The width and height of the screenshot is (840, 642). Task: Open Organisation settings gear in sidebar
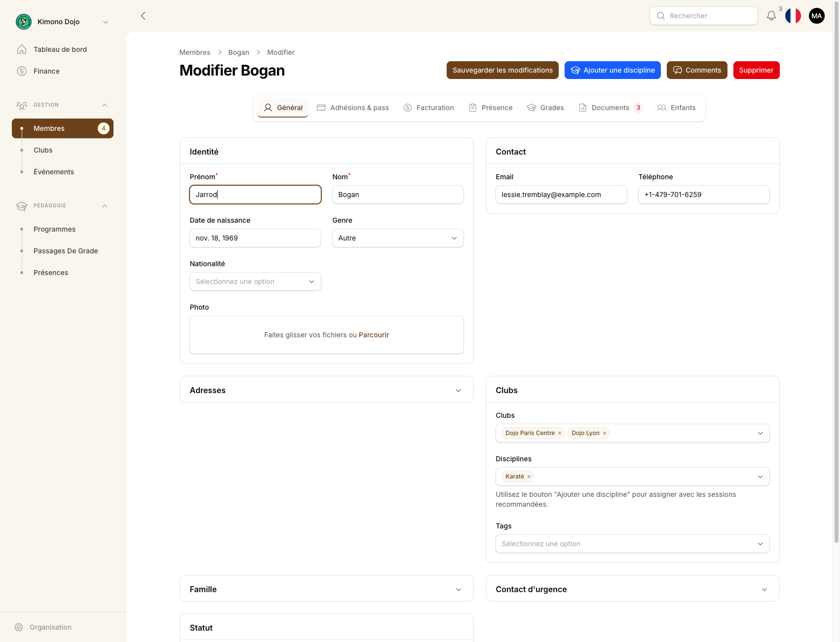pos(19,627)
